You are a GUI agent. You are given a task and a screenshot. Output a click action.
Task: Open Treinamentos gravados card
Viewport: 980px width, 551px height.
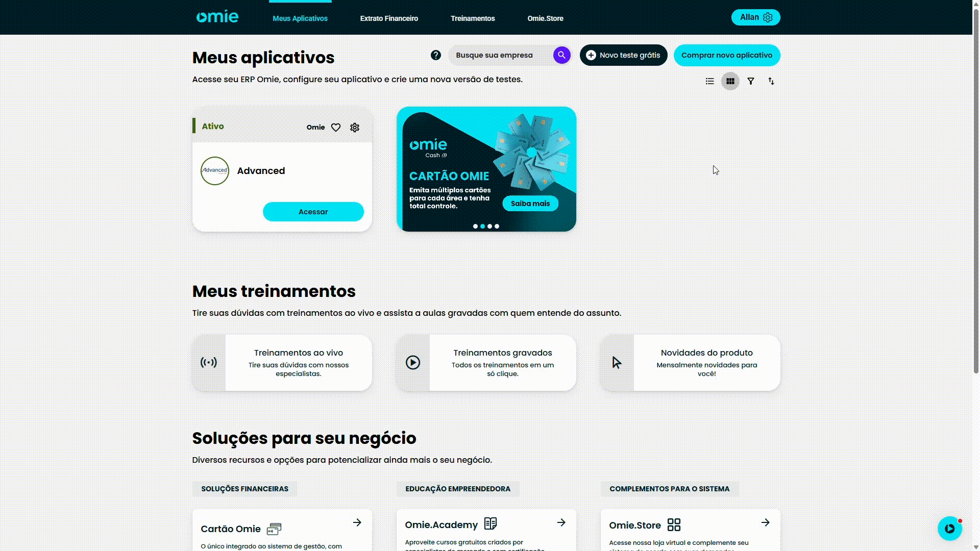point(486,363)
